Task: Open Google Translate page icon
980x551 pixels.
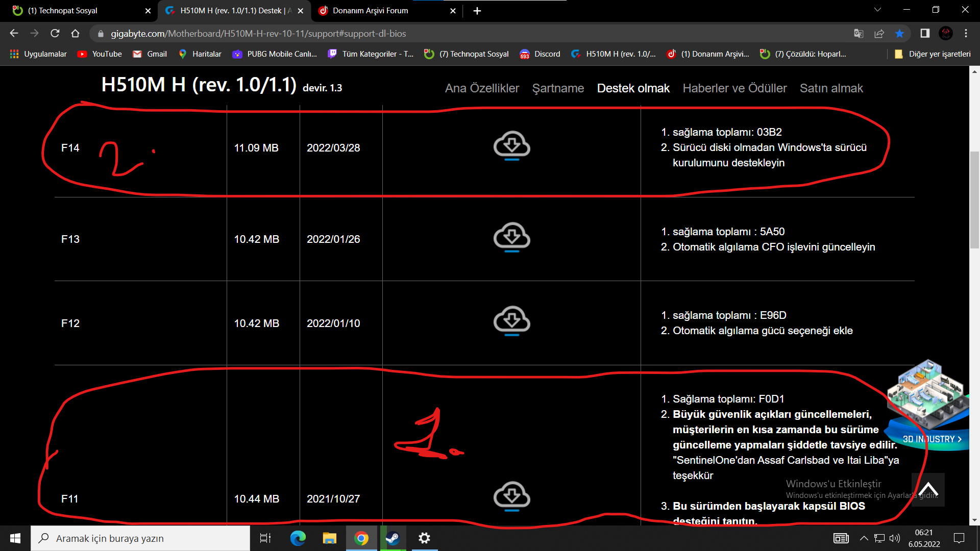Action: (x=859, y=34)
